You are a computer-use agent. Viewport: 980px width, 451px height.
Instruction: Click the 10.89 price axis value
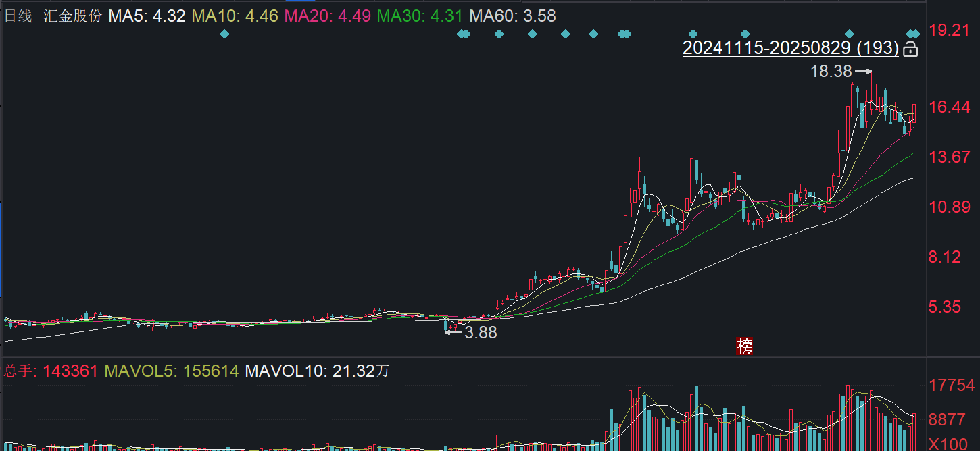[x=950, y=207]
